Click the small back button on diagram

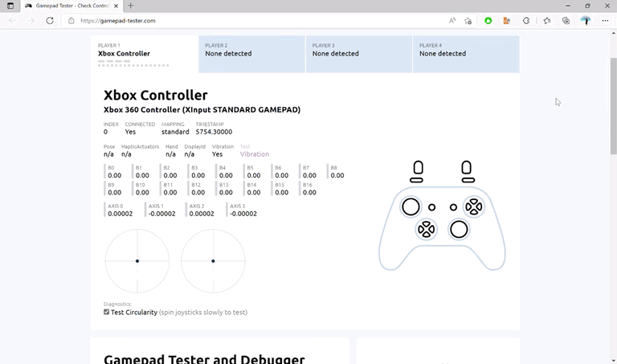[432, 207]
